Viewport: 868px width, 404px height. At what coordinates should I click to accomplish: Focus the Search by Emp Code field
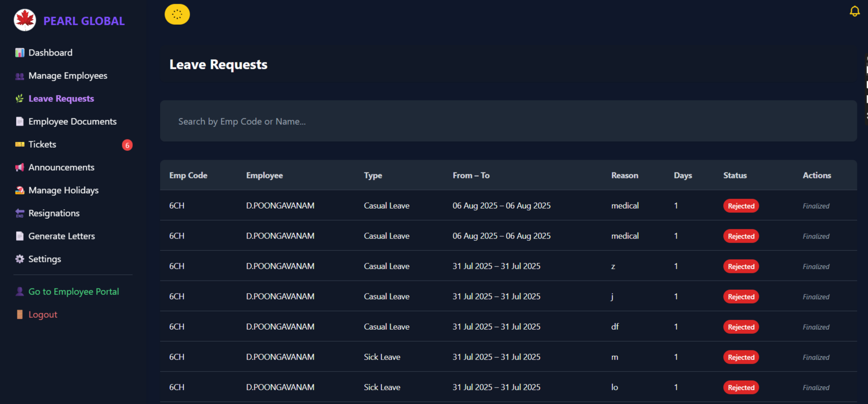(508, 121)
